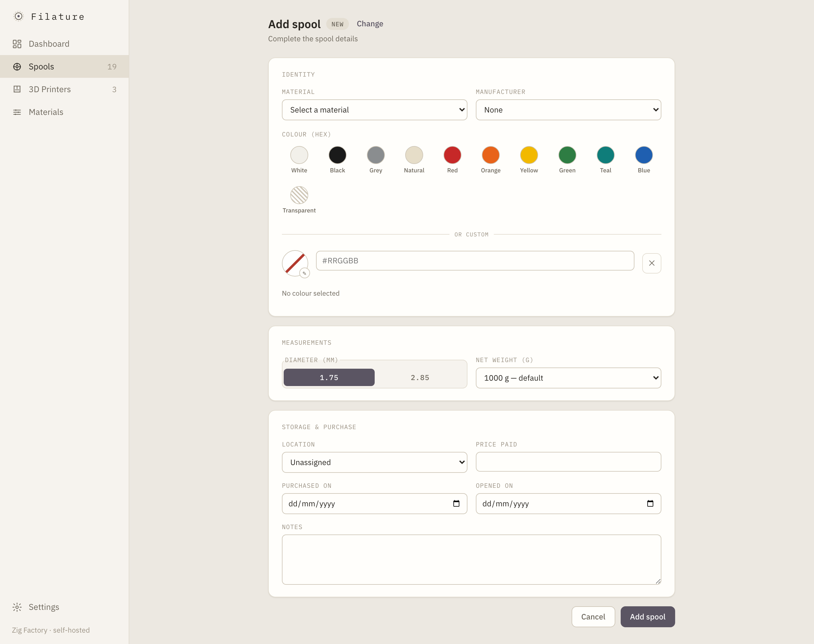Pick the White colour swatch
This screenshot has height=644, width=814.
pos(299,155)
